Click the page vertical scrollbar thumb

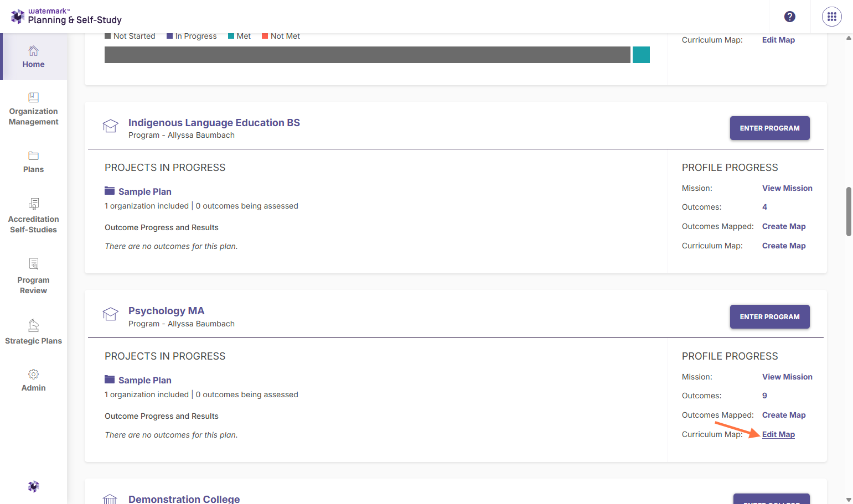[849, 211]
